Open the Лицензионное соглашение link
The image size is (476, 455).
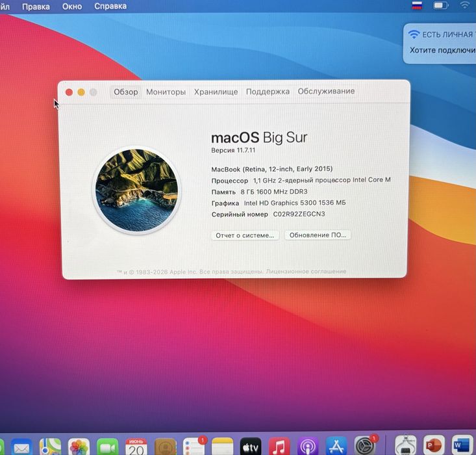pos(306,272)
